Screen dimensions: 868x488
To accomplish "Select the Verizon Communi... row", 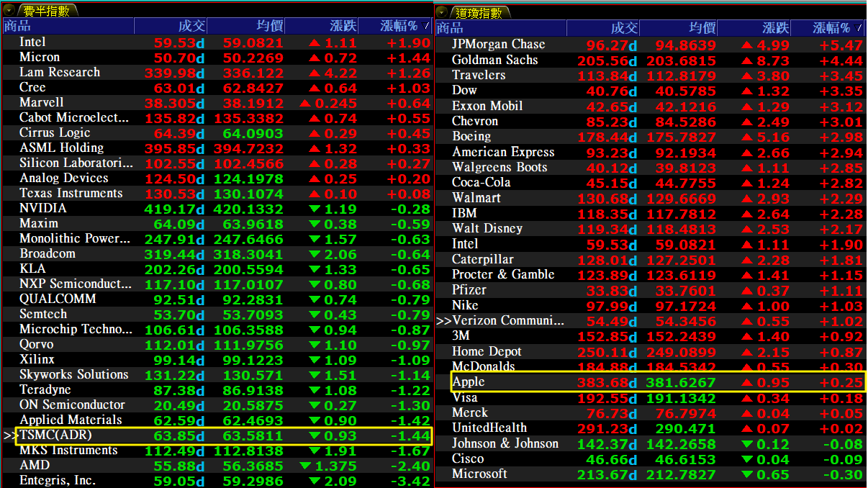I will [x=650, y=321].
